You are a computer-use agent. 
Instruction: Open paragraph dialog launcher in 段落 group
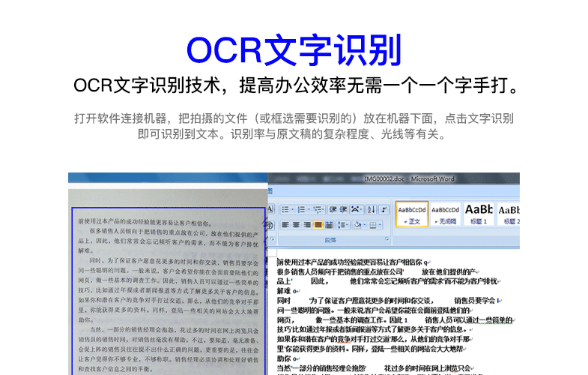point(387,238)
